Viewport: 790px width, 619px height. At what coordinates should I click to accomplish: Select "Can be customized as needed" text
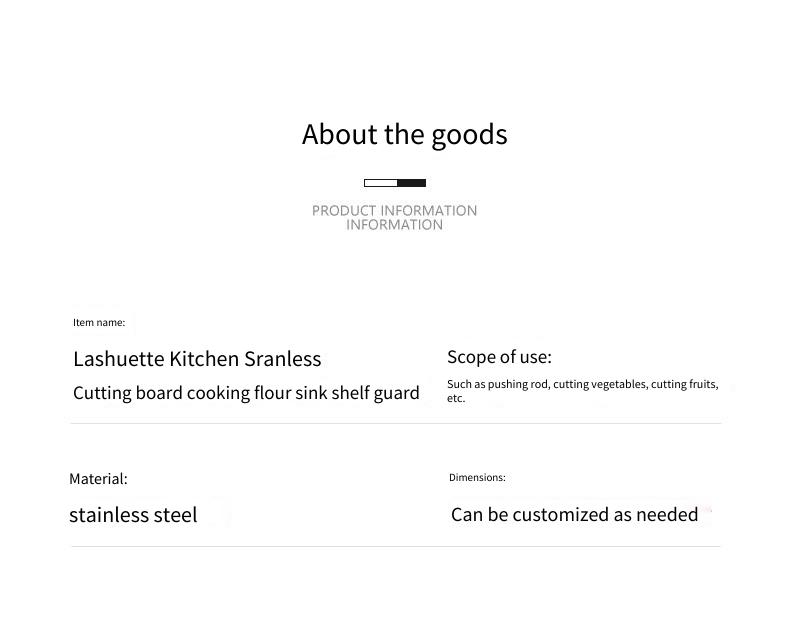[x=574, y=515]
